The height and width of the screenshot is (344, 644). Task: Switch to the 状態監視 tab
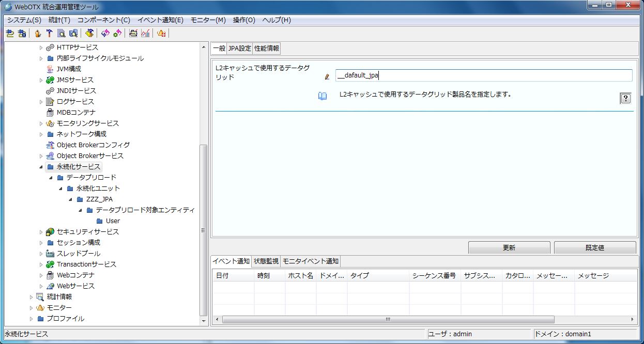tap(266, 261)
